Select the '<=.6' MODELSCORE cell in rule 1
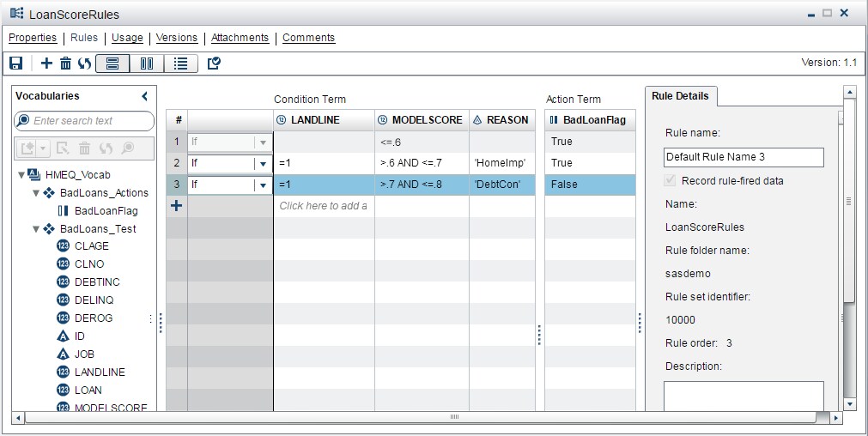 coord(422,142)
